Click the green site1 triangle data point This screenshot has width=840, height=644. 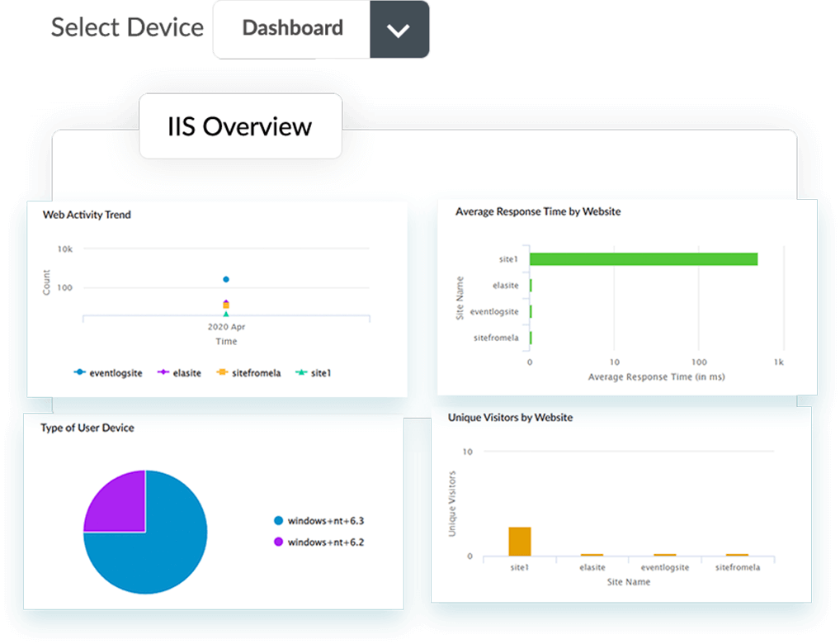226,314
